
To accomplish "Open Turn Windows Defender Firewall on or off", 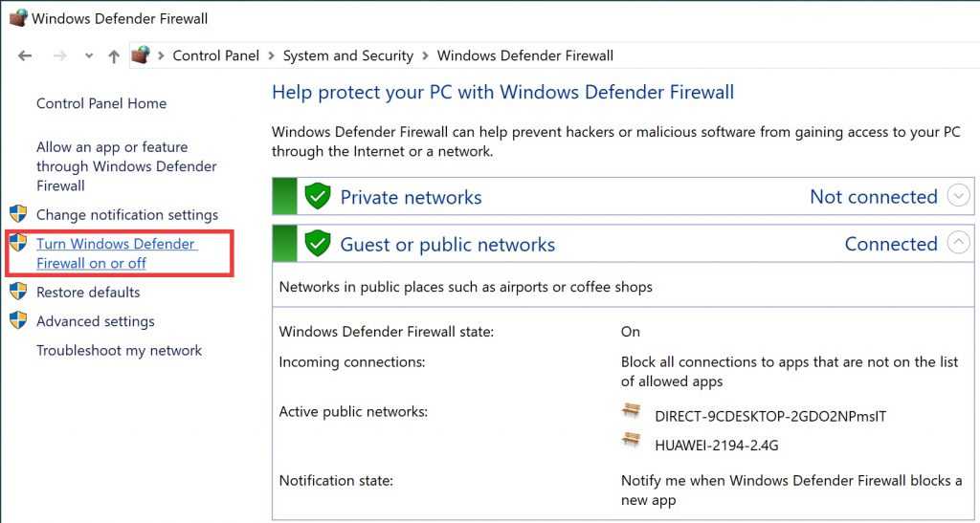I will tap(116, 253).
